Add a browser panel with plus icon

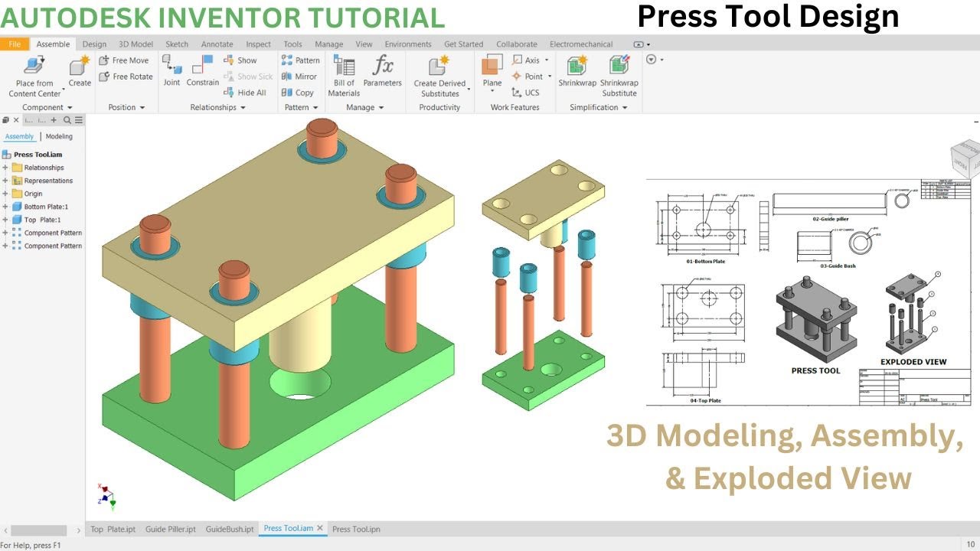[54, 120]
